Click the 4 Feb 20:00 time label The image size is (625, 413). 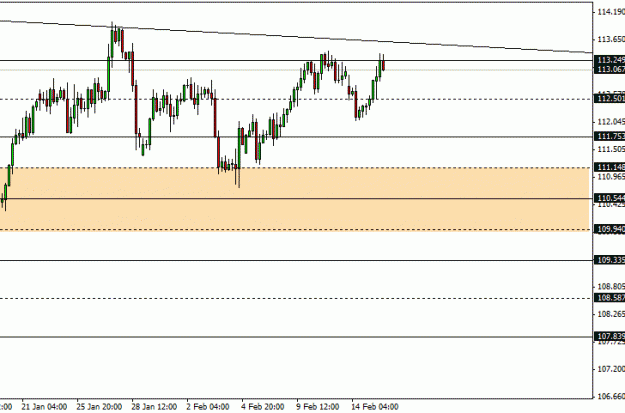[263, 407]
